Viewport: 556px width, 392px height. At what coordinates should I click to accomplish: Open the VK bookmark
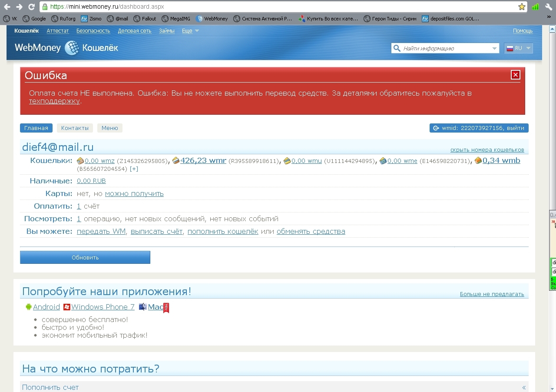tap(10, 19)
